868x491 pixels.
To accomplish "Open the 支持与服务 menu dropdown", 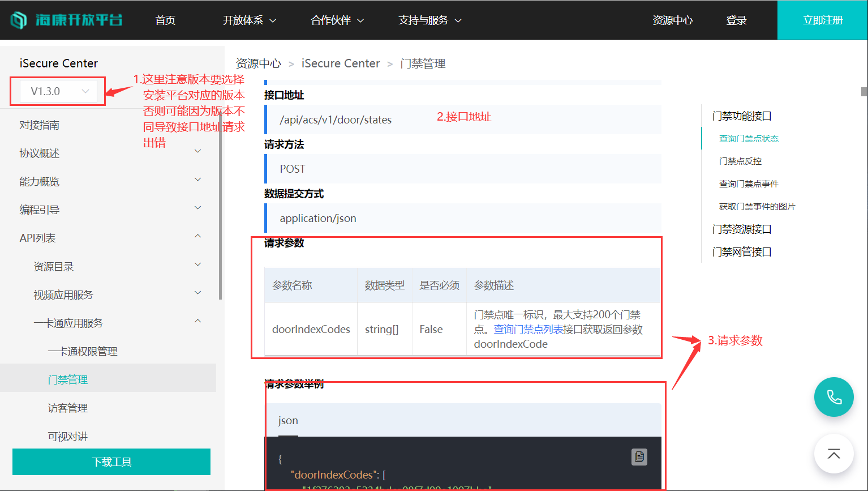I will [x=430, y=20].
